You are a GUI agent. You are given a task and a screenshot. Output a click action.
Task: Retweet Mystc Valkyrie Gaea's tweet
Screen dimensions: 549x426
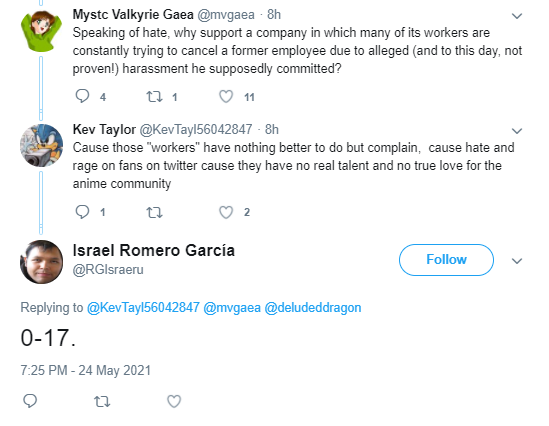click(x=154, y=96)
